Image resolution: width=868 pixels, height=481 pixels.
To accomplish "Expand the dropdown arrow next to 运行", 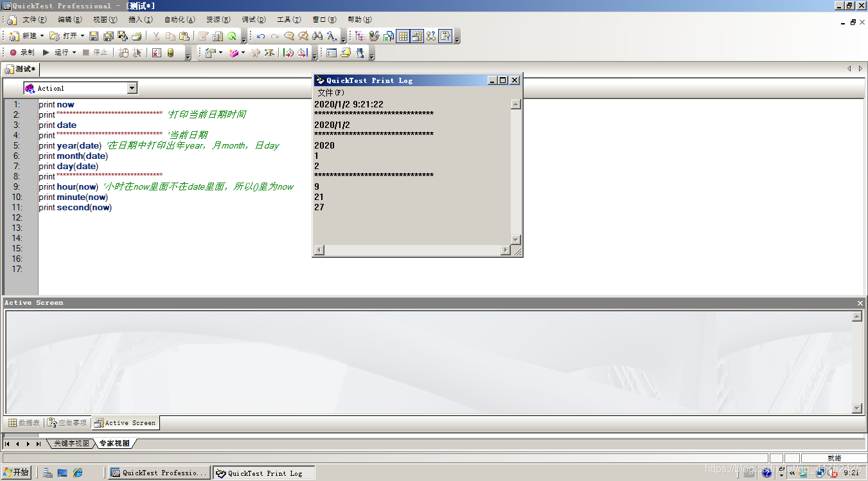I will tap(74, 53).
